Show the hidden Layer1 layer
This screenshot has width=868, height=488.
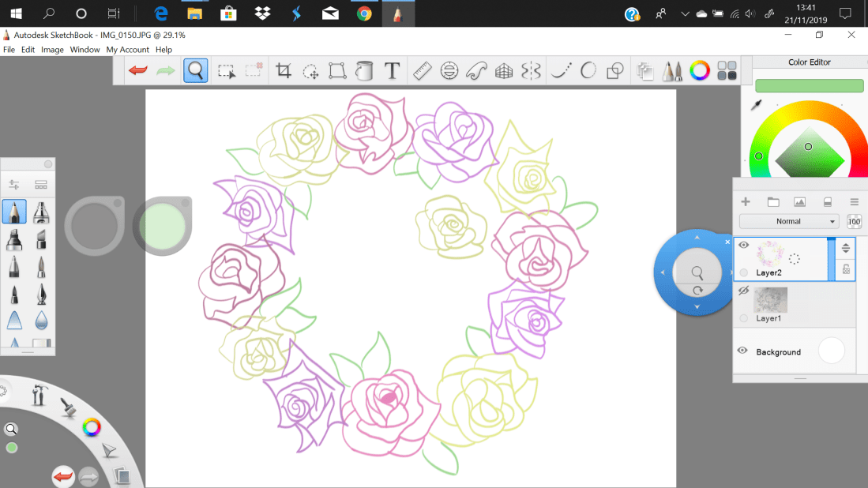click(x=742, y=290)
